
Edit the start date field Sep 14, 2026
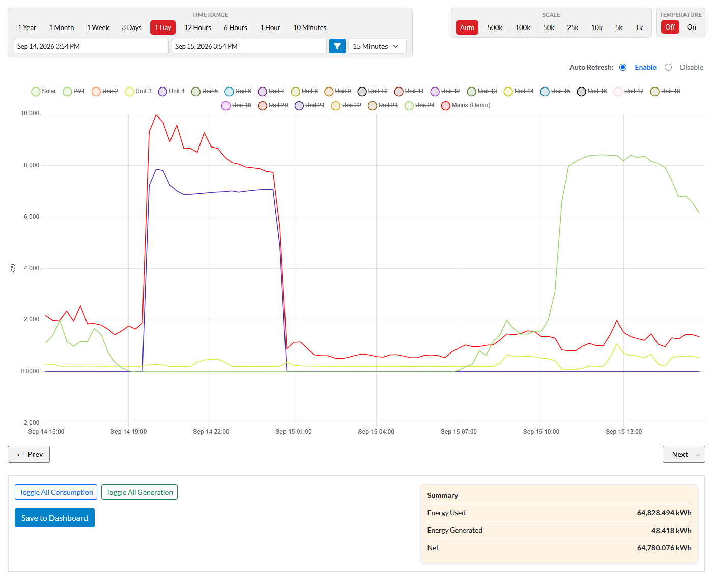click(x=91, y=46)
